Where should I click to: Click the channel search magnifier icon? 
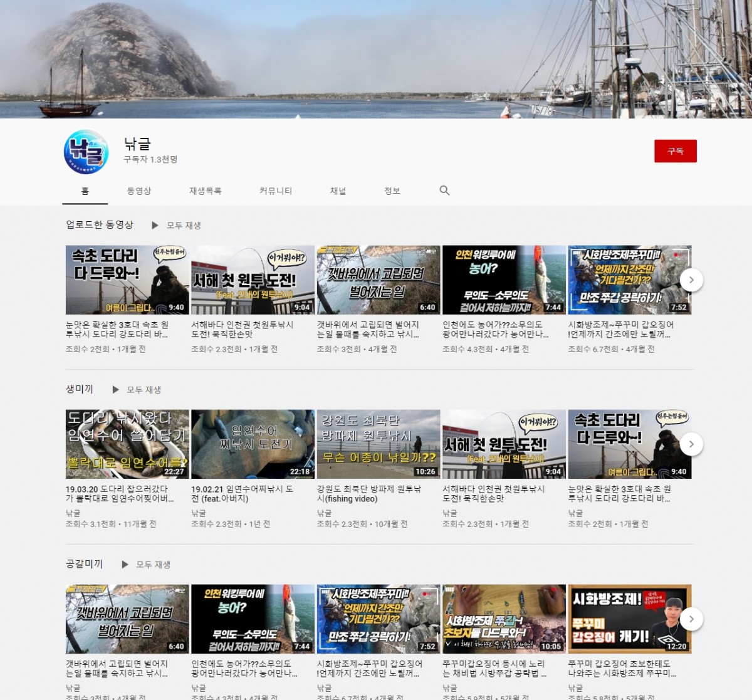point(444,191)
